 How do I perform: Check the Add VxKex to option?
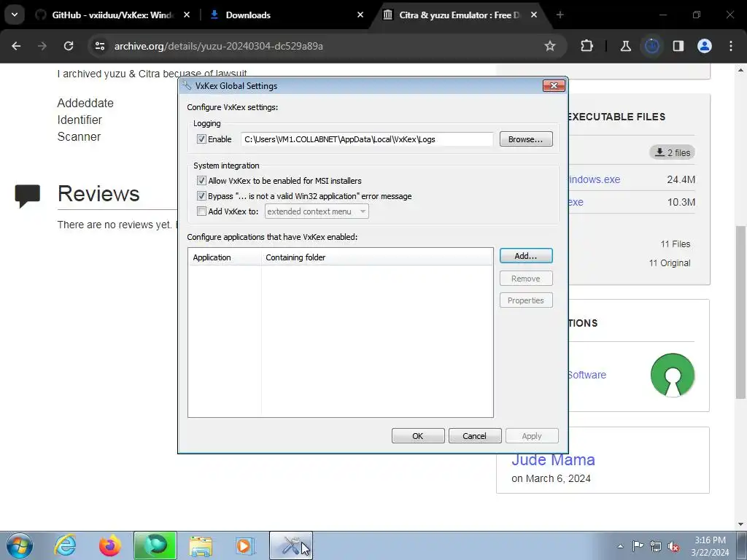[x=201, y=211]
